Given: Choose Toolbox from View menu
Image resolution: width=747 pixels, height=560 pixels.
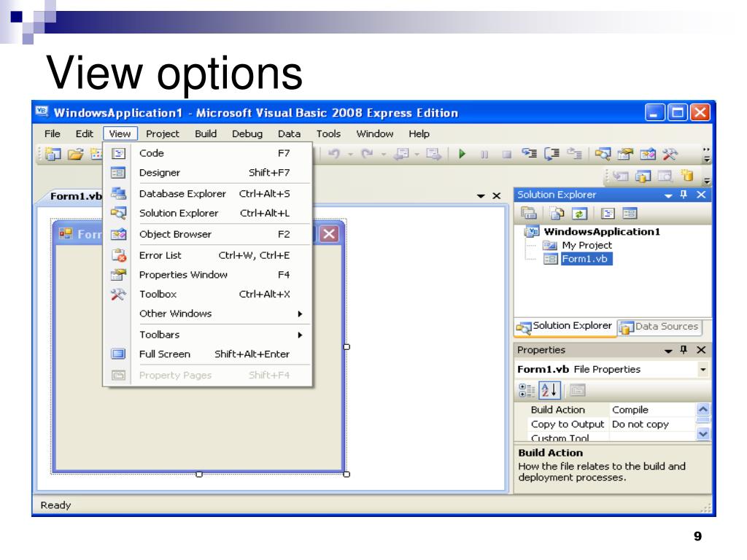Looking at the screenshot, I should [208, 295].
